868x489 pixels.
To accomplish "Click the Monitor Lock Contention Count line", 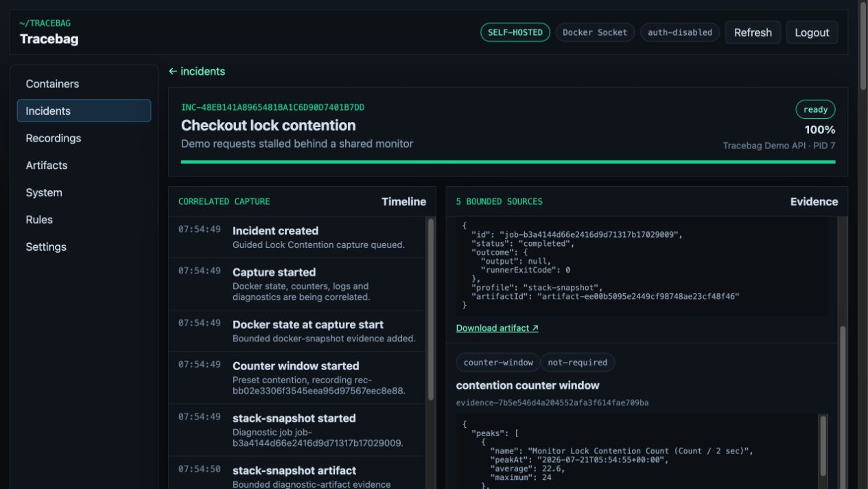I will pos(622,451).
